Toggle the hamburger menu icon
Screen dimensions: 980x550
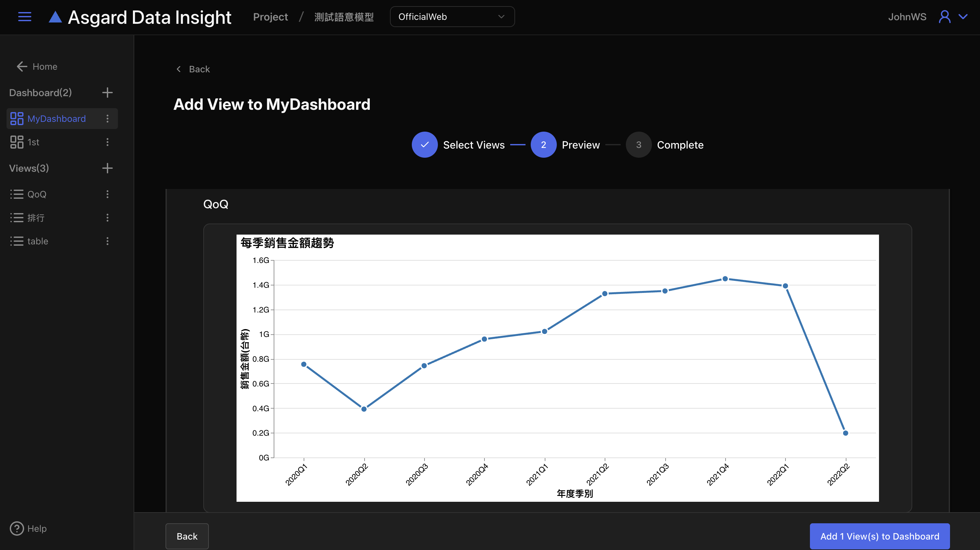pyautogui.click(x=25, y=17)
